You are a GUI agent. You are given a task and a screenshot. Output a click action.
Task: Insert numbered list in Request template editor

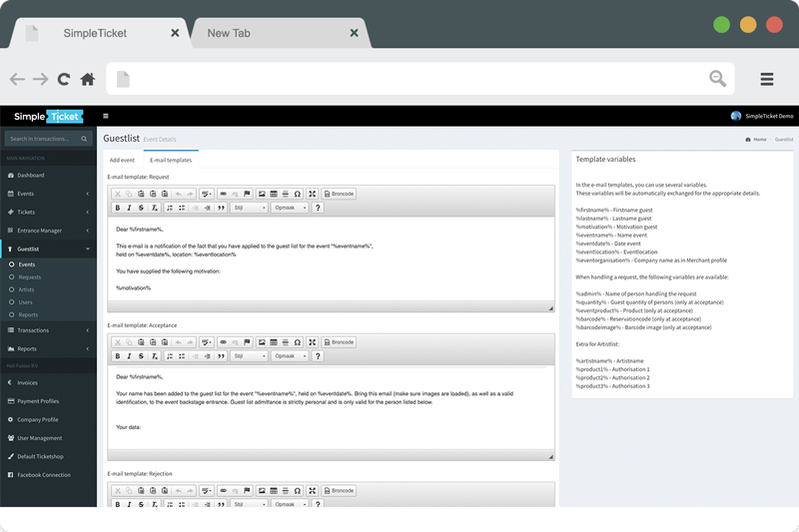click(170, 208)
